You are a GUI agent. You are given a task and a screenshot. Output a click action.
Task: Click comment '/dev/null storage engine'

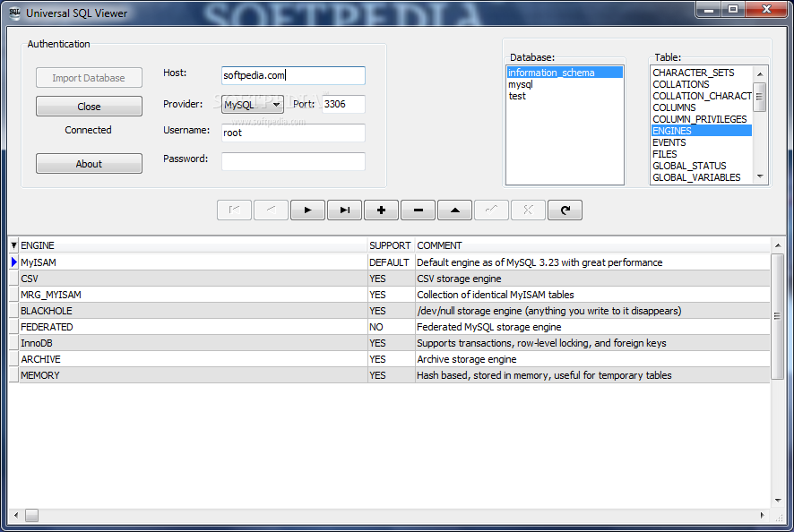coord(592,311)
